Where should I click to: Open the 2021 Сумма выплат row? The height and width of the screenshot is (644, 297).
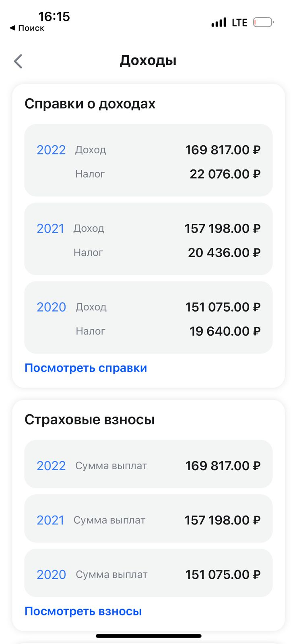pyautogui.click(x=148, y=518)
